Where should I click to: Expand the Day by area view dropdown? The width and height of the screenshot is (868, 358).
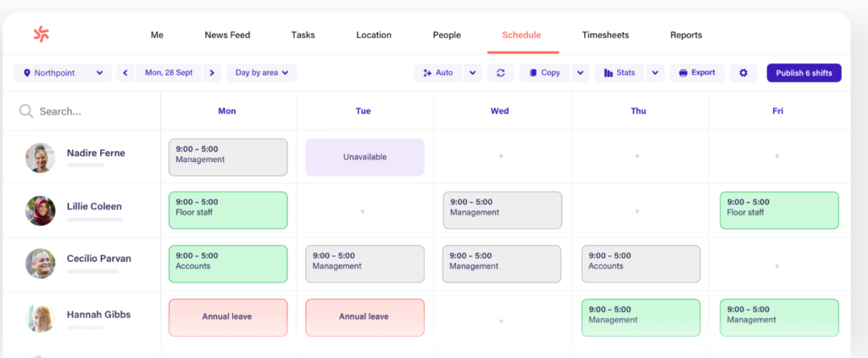[x=262, y=73]
